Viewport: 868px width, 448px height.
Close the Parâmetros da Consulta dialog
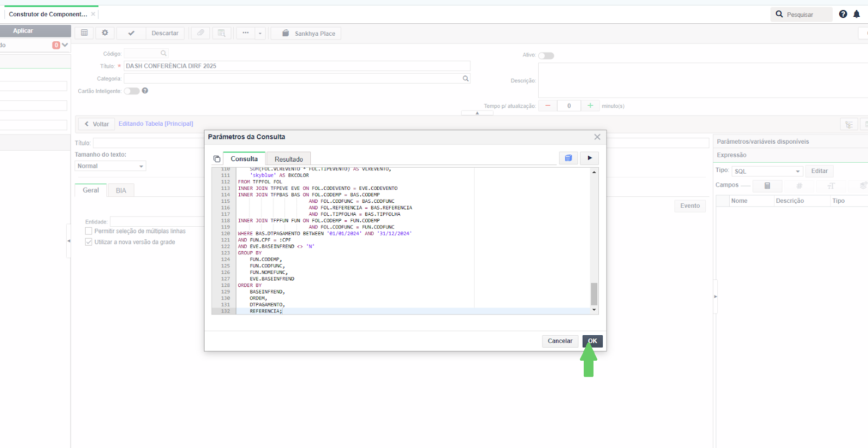(x=597, y=137)
